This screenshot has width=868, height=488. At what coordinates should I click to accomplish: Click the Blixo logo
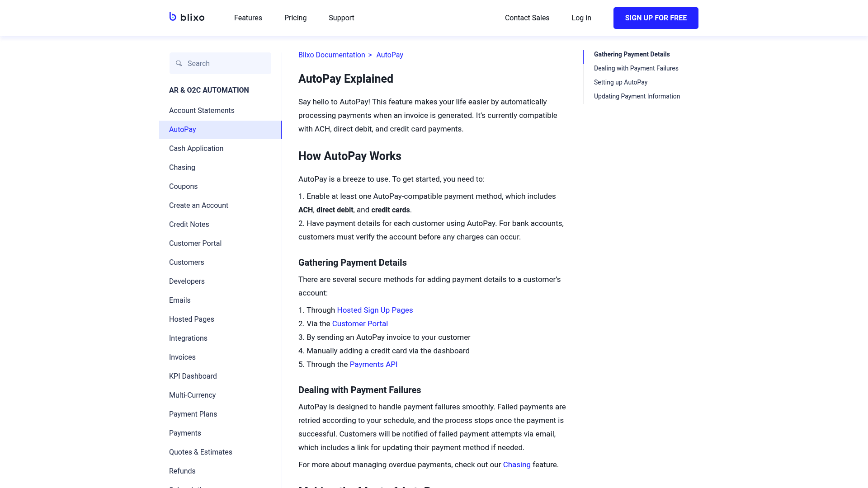pos(187,17)
